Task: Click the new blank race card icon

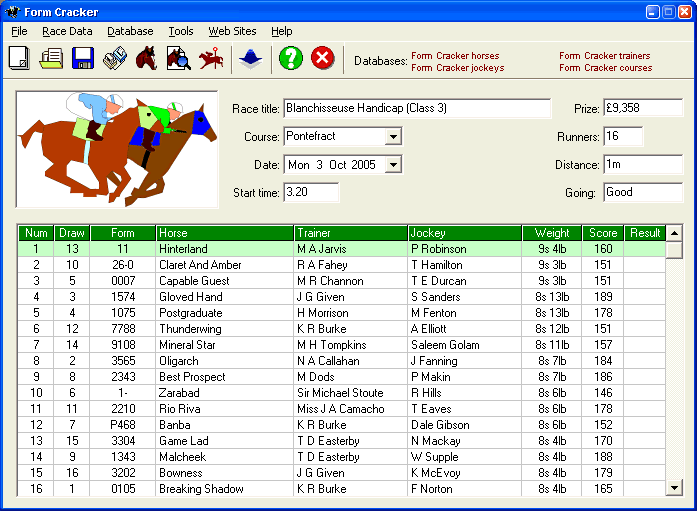Action: (x=19, y=58)
